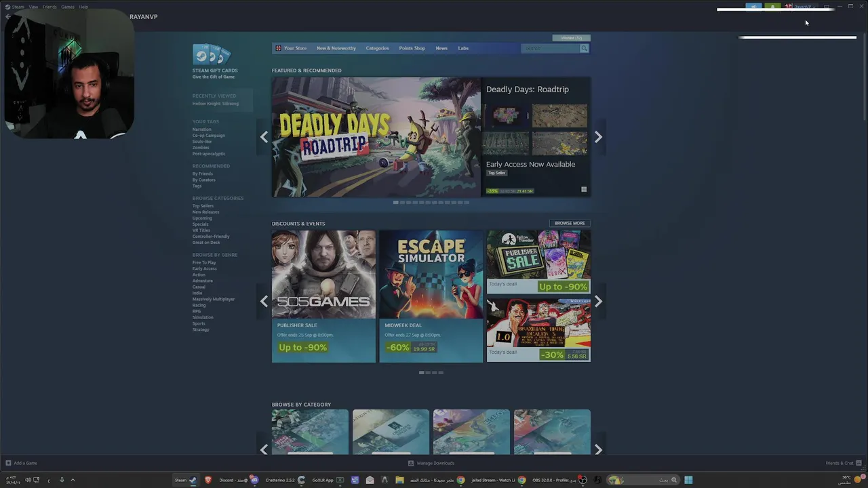Viewport: 868px width, 488px height.
Task: Browse Massively Multiplayer genre
Action: (x=214, y=300)
